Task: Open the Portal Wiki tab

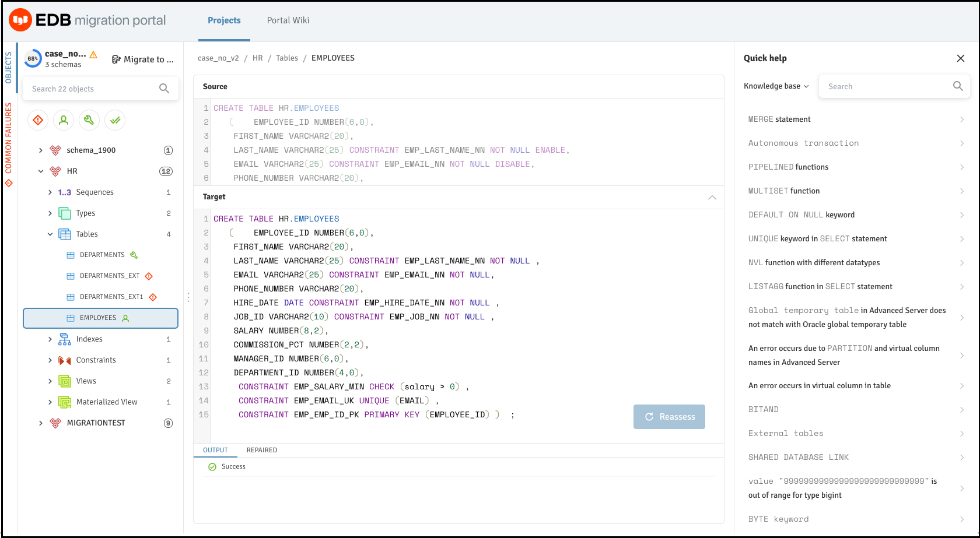Action: 288,20
